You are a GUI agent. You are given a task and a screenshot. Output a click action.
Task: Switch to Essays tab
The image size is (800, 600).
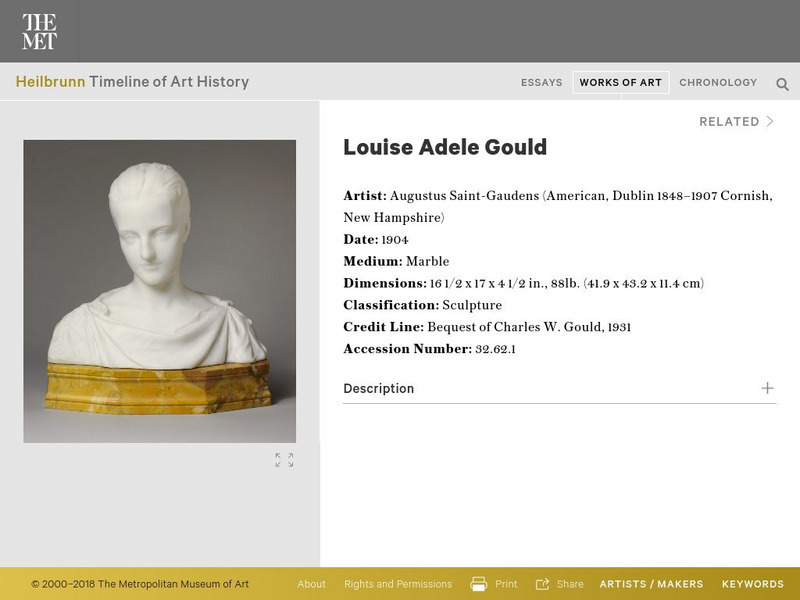click(541, 83)
